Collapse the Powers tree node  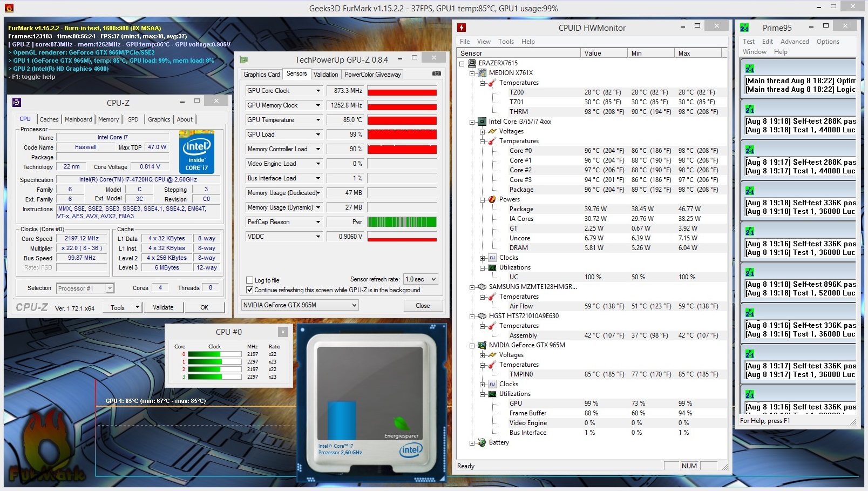[483, 200]
